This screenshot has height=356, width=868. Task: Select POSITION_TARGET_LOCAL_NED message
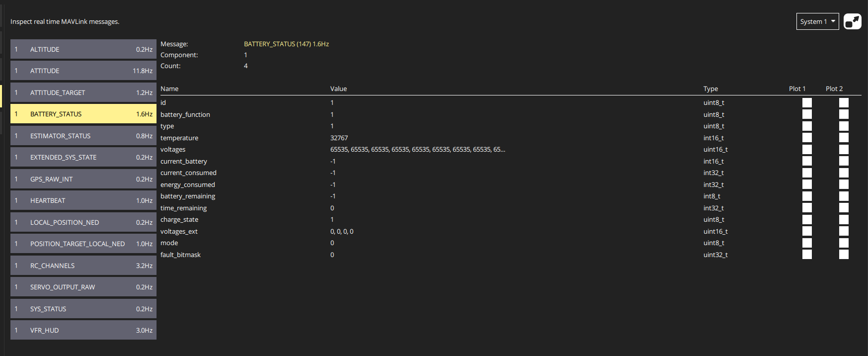point(83,244)
